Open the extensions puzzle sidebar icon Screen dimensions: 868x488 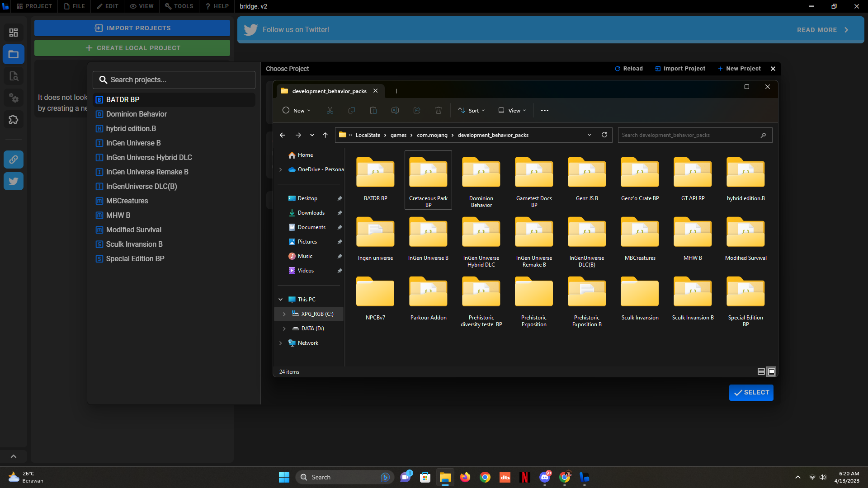click(x=14, y=120)
